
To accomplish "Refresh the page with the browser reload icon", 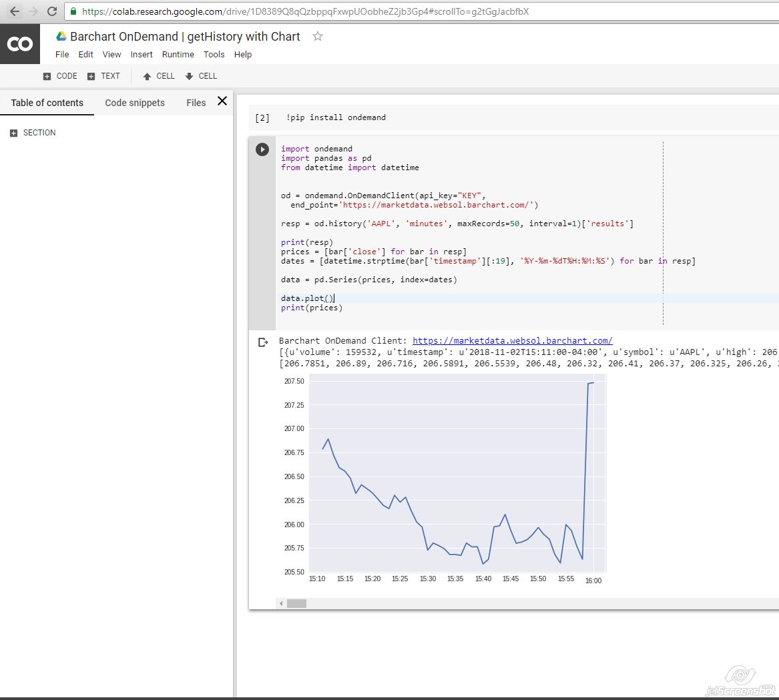I will [52, 11].
